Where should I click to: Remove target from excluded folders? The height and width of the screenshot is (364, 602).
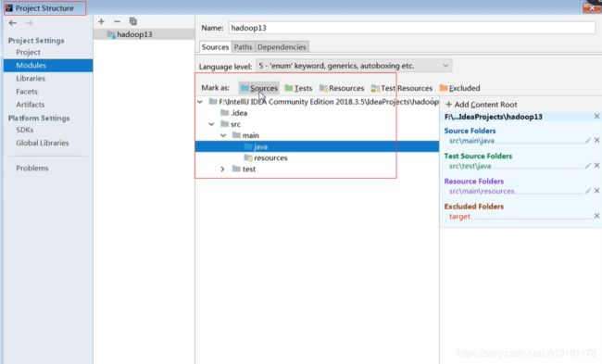[x=596, y=216]
